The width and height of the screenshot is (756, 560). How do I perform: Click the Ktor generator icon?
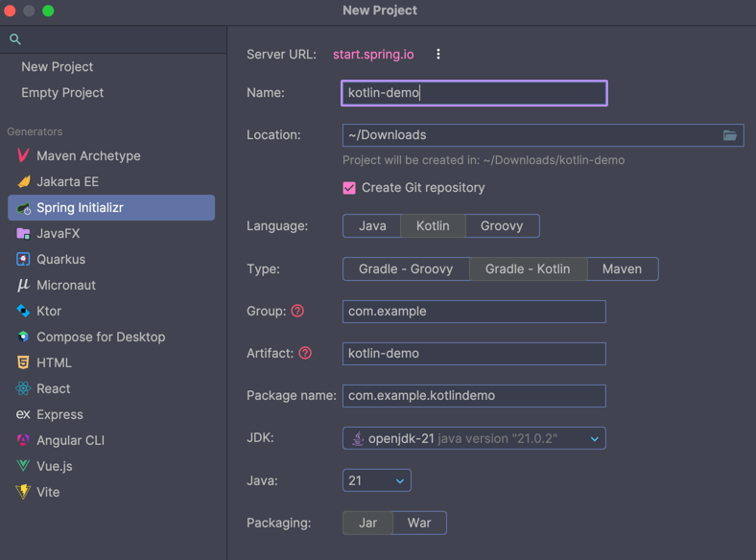click(x=23, y=311)
